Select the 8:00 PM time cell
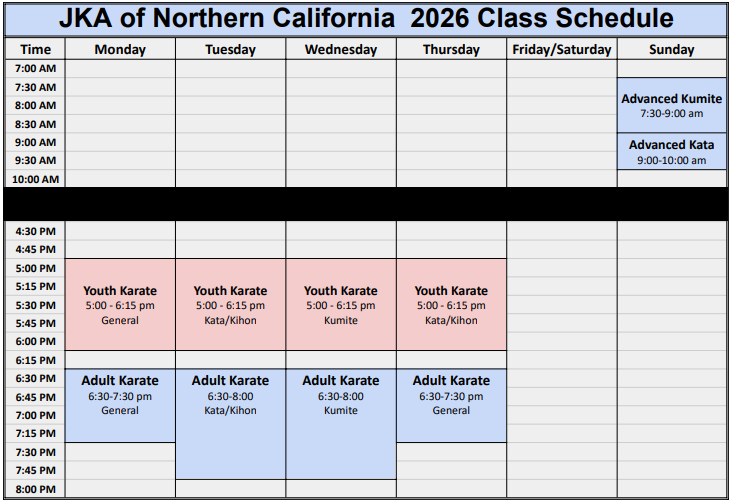 (35, 489)
